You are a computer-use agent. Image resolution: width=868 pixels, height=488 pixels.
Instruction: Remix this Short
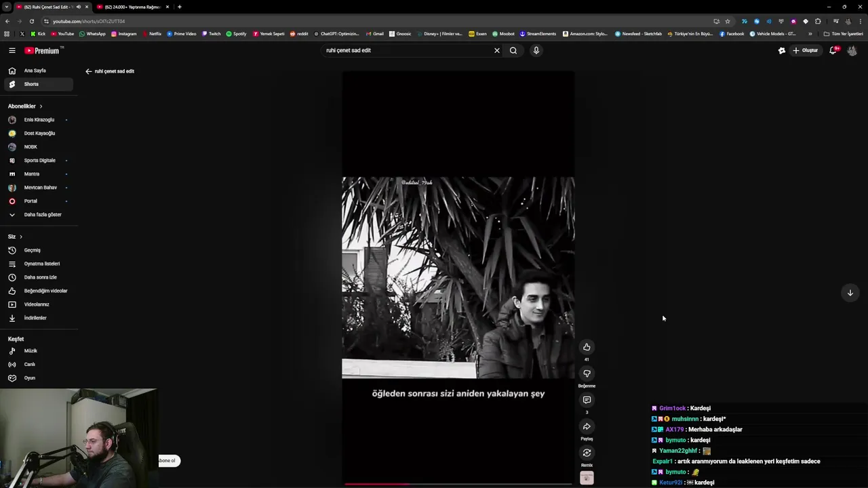click(587, 453)
